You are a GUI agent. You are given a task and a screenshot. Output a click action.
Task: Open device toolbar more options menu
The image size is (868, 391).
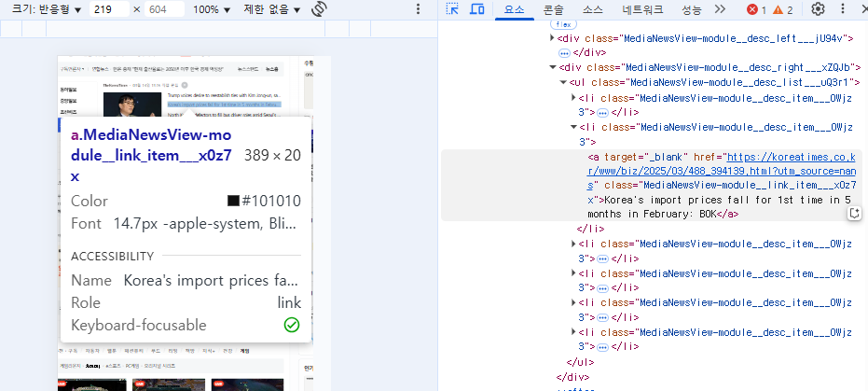pyautogui.click(x=418, y=8)
